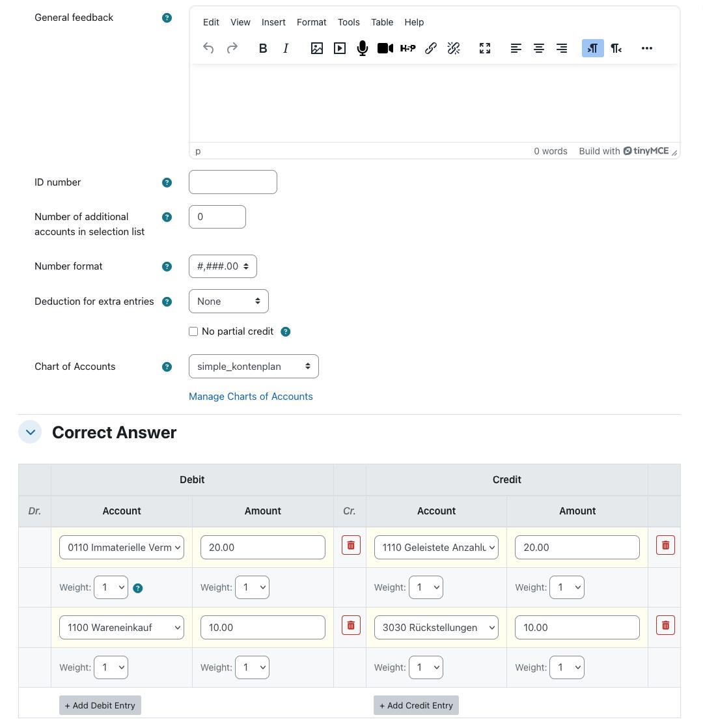
Task: Open help for ID number
Action: coord(167,182)
